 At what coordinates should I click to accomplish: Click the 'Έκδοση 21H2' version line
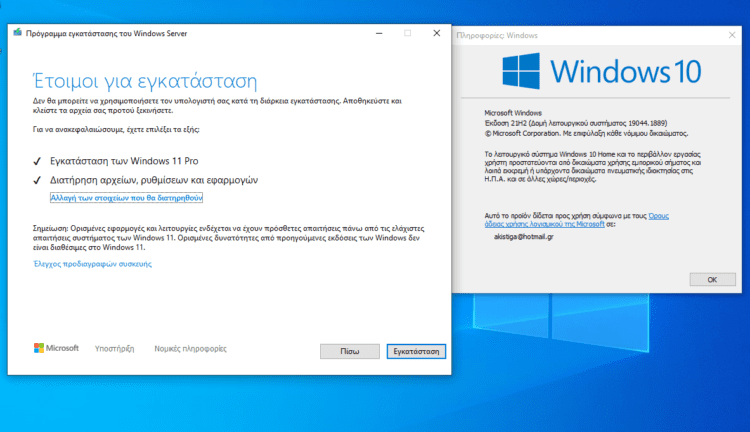tap(576, 123)
